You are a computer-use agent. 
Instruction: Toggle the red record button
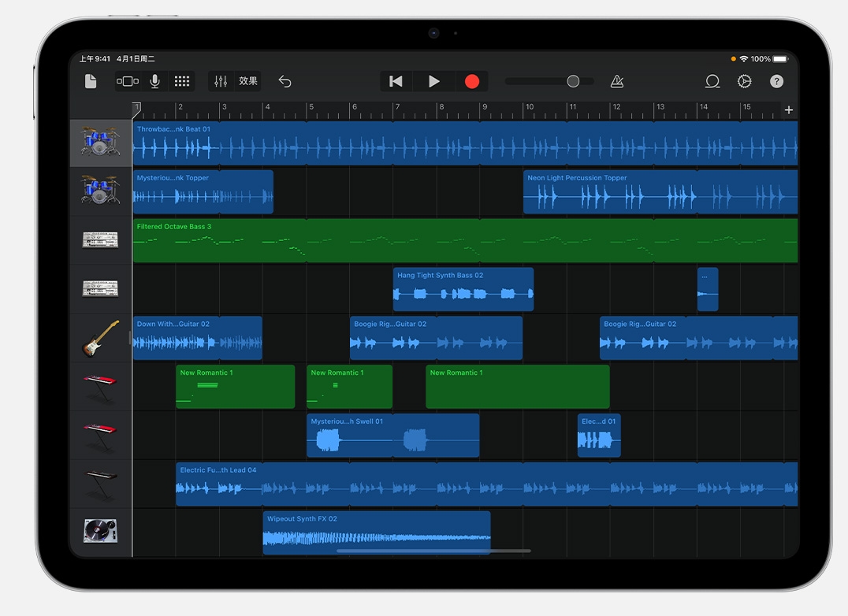click(x=471, y=81)
